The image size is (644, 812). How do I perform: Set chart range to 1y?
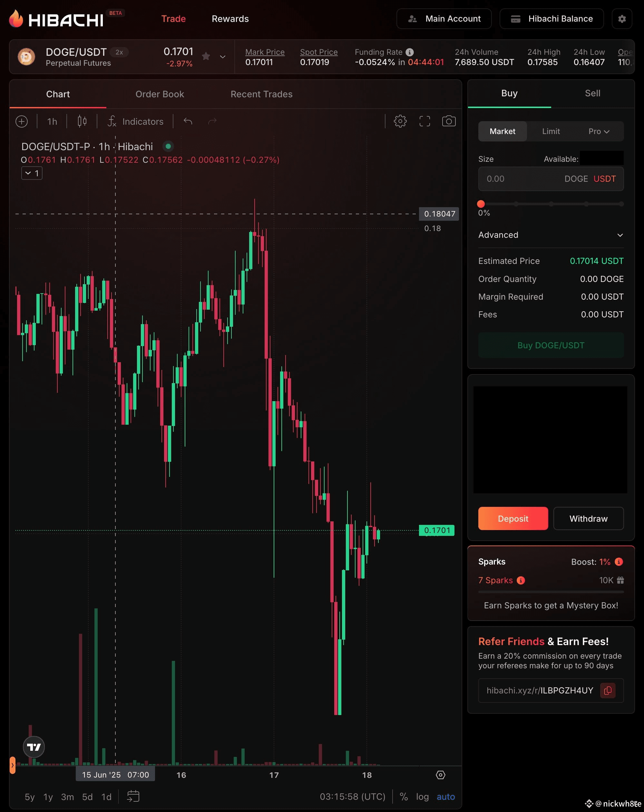48,797
